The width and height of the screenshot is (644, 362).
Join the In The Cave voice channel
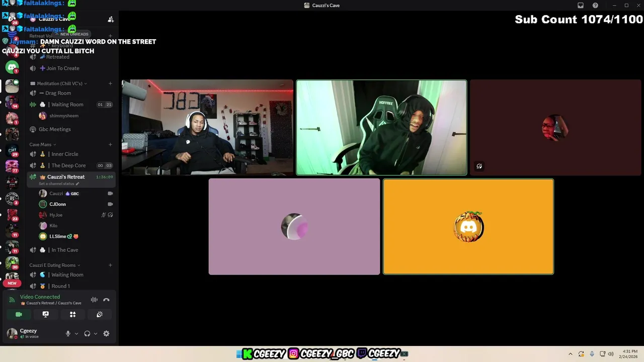click(71, 250)
